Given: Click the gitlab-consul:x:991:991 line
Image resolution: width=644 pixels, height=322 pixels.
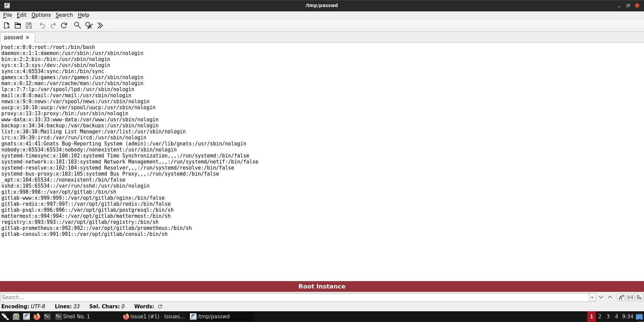Looking at the screenshot, I should coord(85,234).
